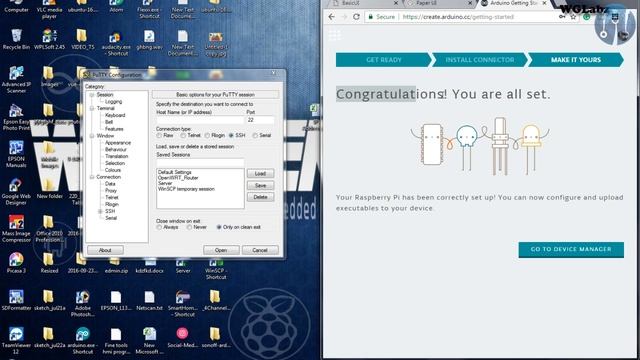
Task: Click the Cancel button in PuTTY
Action: 260,250
